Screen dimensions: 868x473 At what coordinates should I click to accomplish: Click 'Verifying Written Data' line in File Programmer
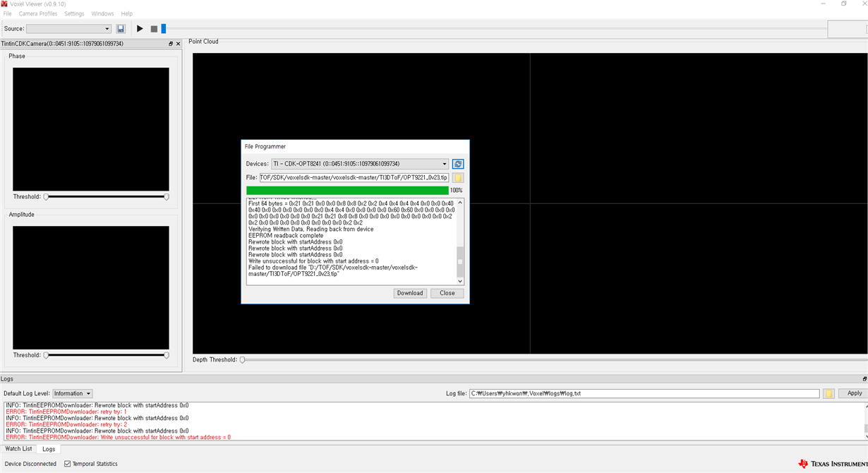pos(311,229)
